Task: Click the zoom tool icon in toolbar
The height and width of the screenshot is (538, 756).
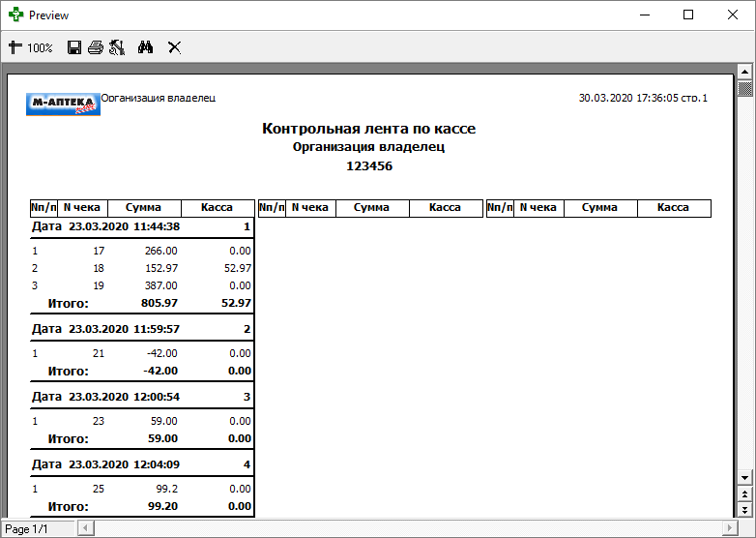Action: click(15, 47)
